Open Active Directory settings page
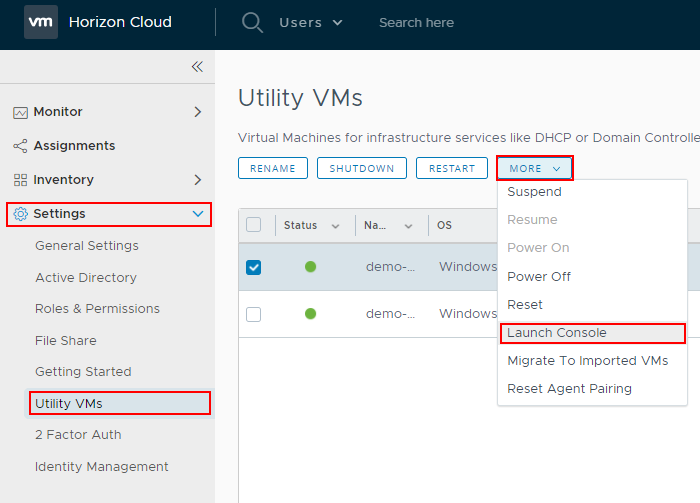This screenshot has height=503, width=700. [86, 277]
